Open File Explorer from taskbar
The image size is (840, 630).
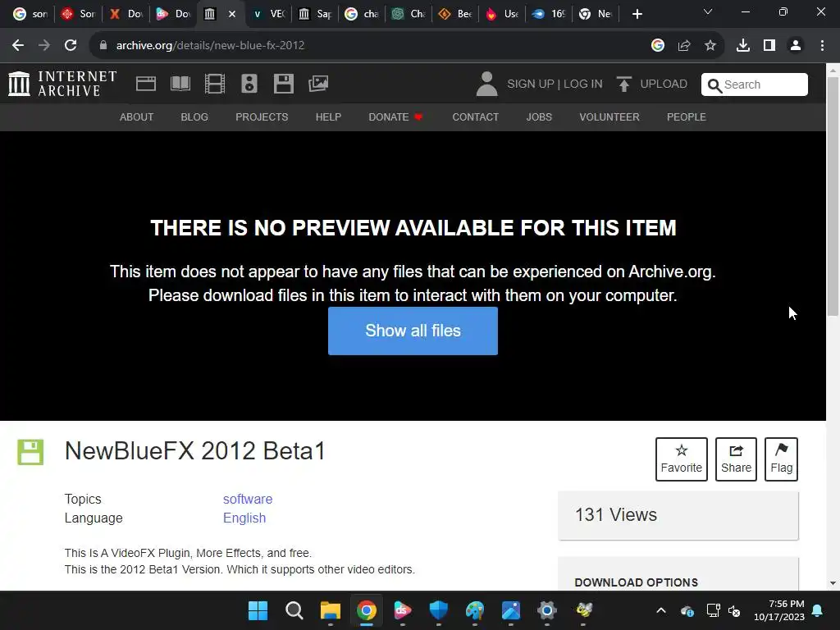[x=331, y=610]
